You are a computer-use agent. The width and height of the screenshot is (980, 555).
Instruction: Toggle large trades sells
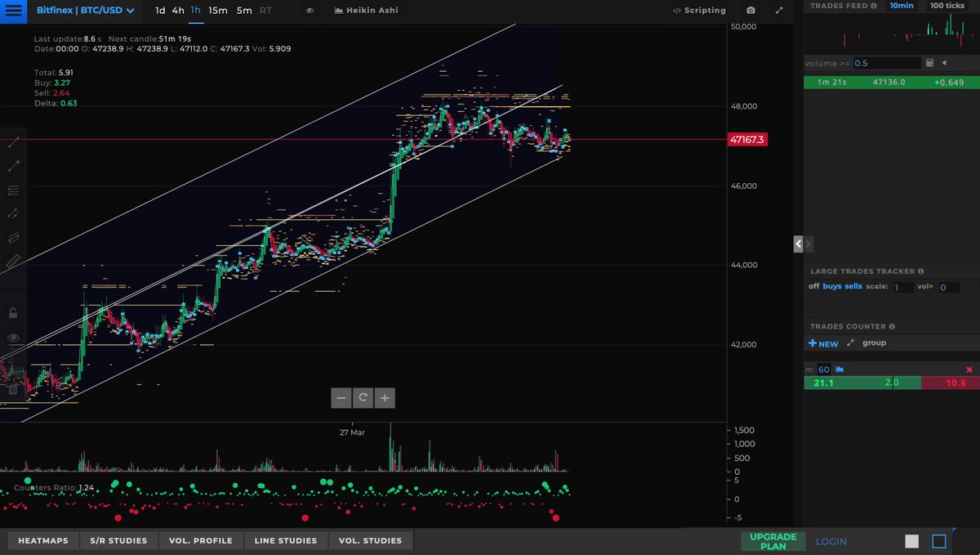[x=853, y=287]
